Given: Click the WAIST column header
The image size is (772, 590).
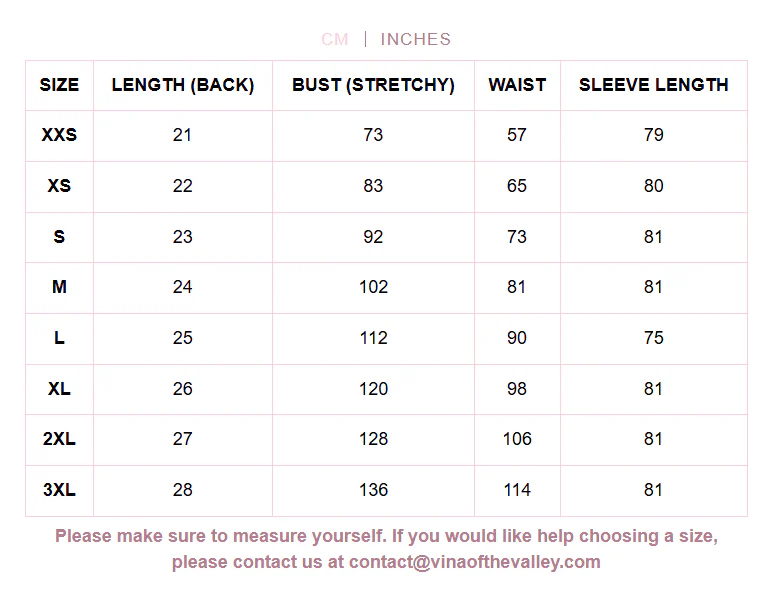Looking at the screenshot, I should point(517,85).
